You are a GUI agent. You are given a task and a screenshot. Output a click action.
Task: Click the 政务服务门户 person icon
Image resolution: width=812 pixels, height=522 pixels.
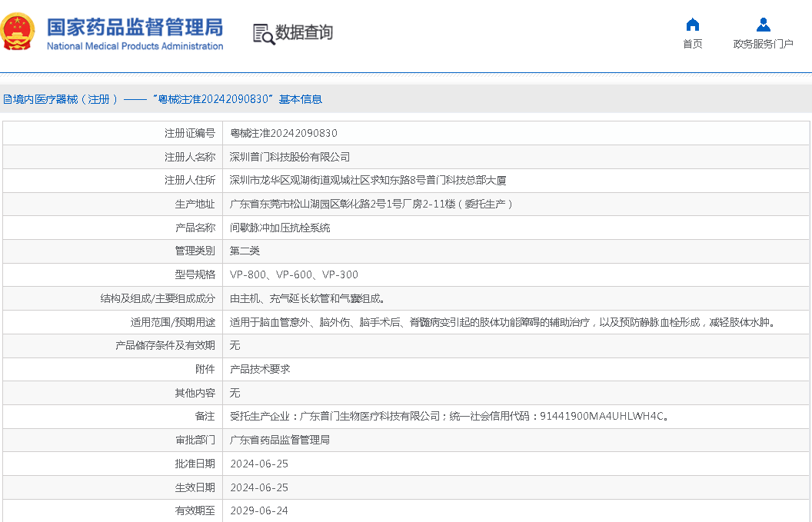coord(763,25)
